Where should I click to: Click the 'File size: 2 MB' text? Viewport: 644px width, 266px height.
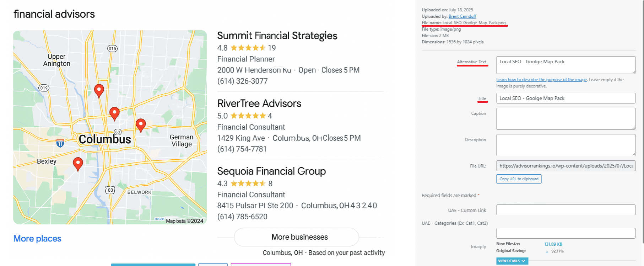[x=435, y=36]
